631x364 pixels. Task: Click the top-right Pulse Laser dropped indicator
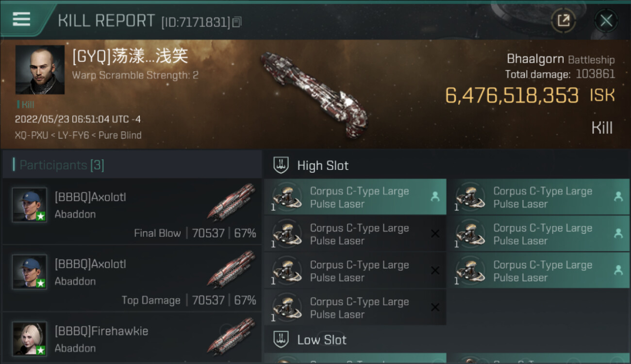(x=618, y=197)
